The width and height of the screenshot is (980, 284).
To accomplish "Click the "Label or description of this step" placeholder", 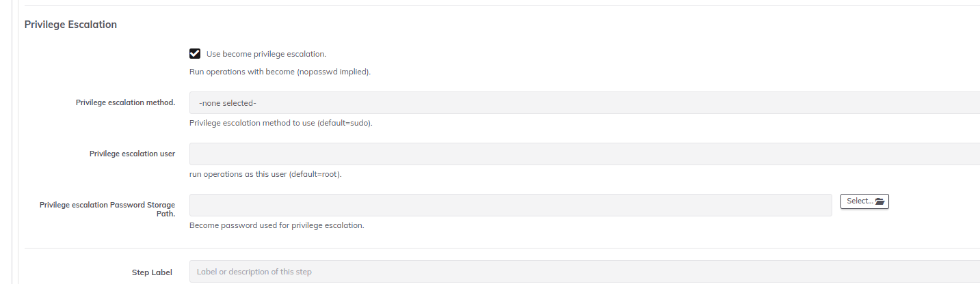I will pos(254,272).
